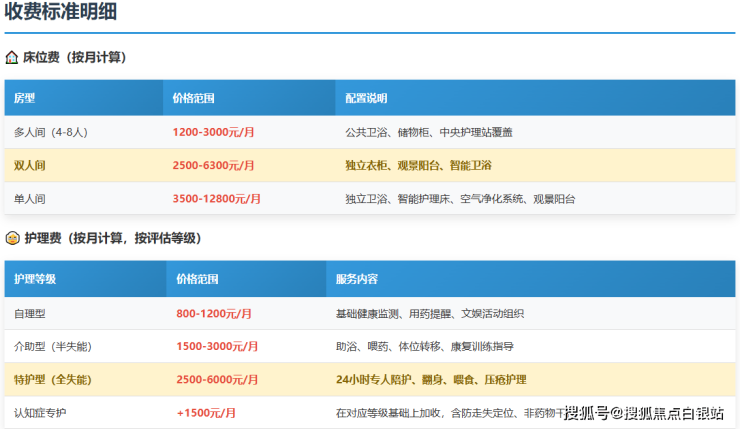Click the face icon beside 护理费
This screenshot has height=429, width=740.
pos(11,238)
